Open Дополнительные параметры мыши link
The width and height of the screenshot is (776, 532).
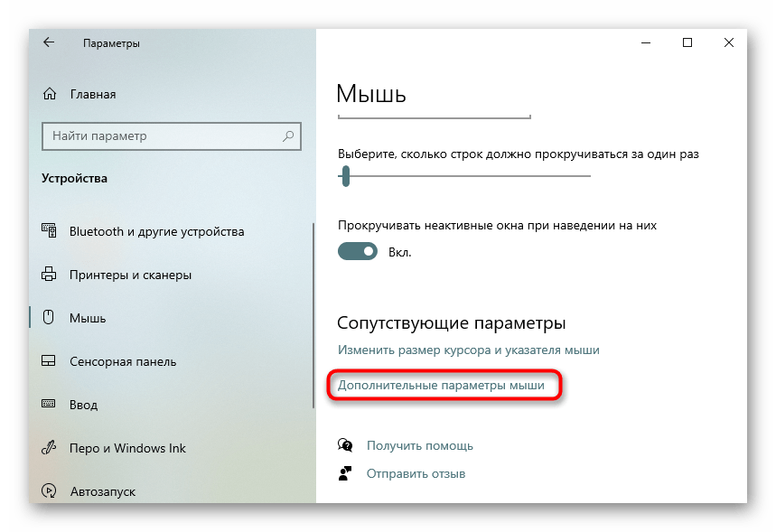441,386
